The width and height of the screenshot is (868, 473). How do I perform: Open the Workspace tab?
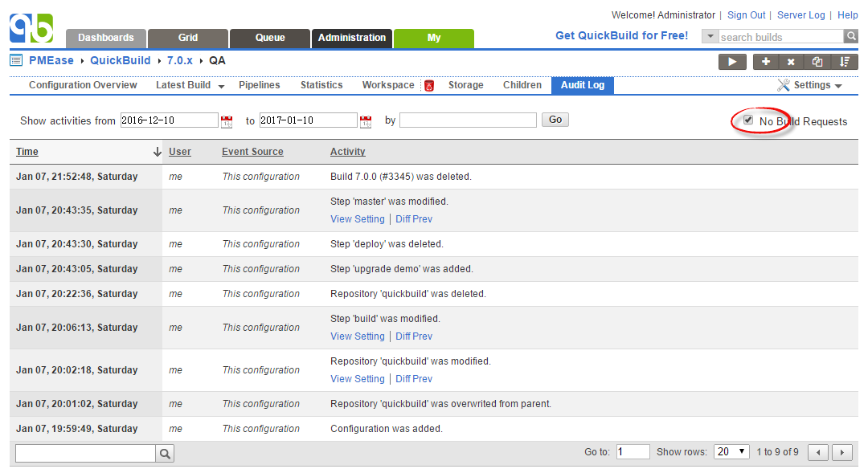click(388, 85)
